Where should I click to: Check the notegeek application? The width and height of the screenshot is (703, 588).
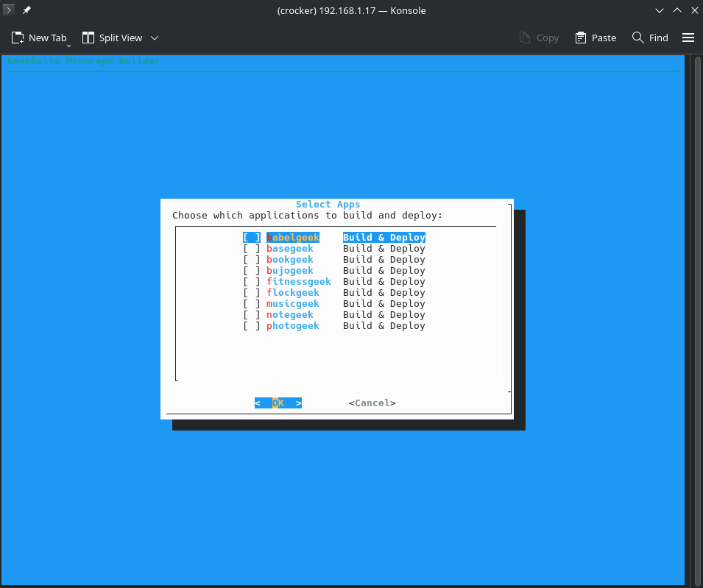pyautogui.click(x=252, y=314)
